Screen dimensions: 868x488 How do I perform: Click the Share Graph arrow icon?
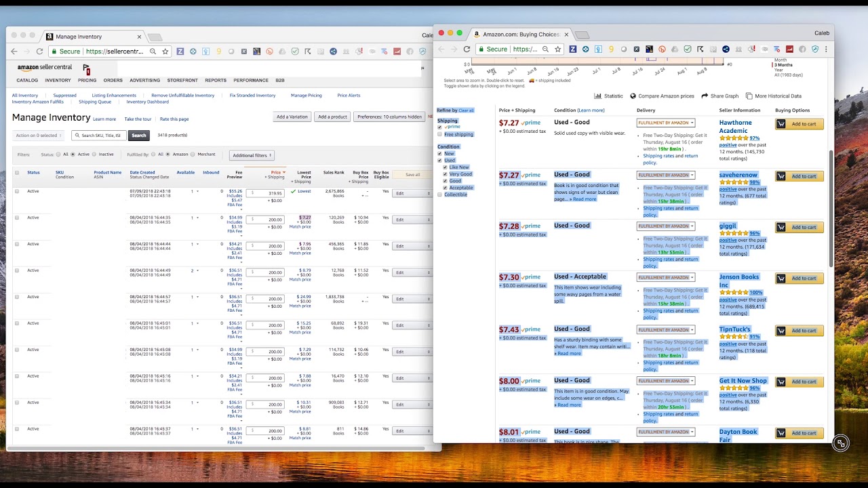tap(705, 96)
